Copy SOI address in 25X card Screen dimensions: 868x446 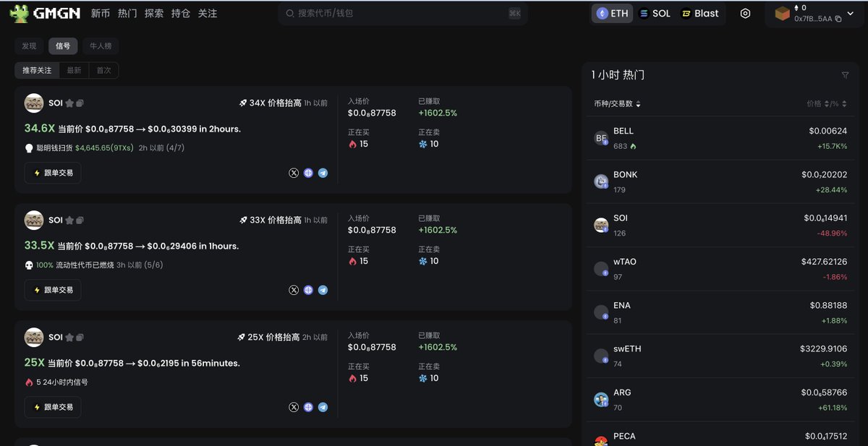(80, 338)
